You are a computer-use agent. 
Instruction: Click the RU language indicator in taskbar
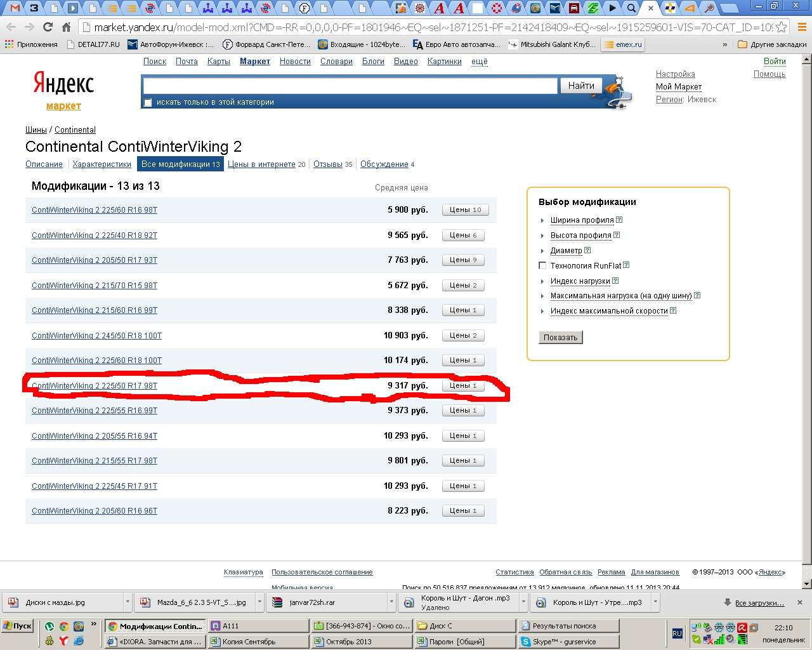[677, 633]
